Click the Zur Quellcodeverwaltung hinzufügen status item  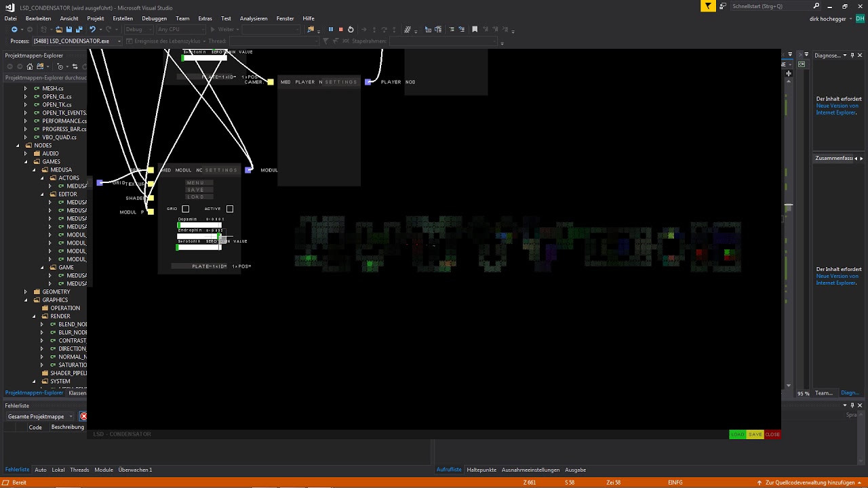point(810,483)
